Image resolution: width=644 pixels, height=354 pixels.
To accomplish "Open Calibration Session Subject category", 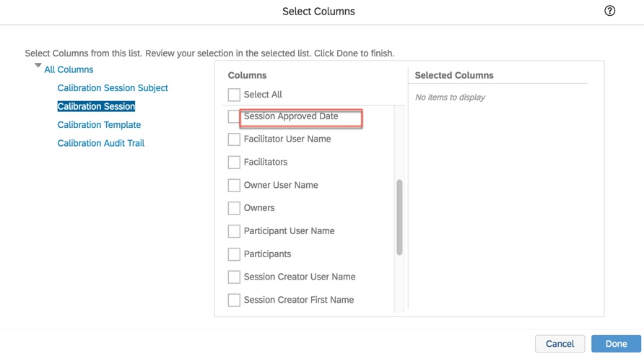I will click(x=113, y=88).
